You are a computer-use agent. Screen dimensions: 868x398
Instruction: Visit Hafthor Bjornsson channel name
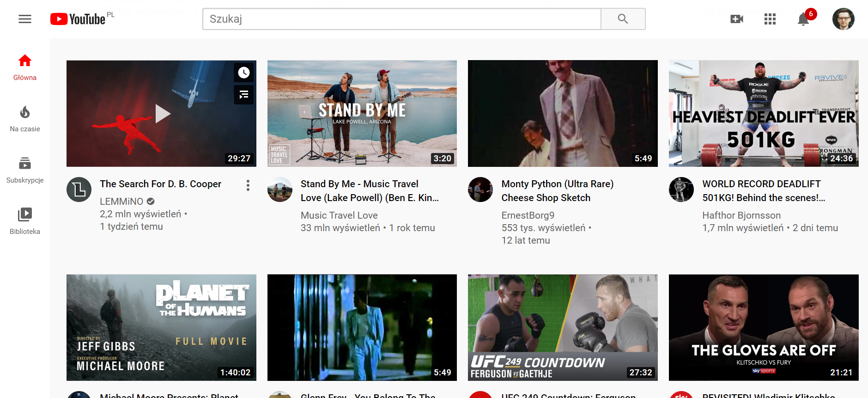[741, 215]
